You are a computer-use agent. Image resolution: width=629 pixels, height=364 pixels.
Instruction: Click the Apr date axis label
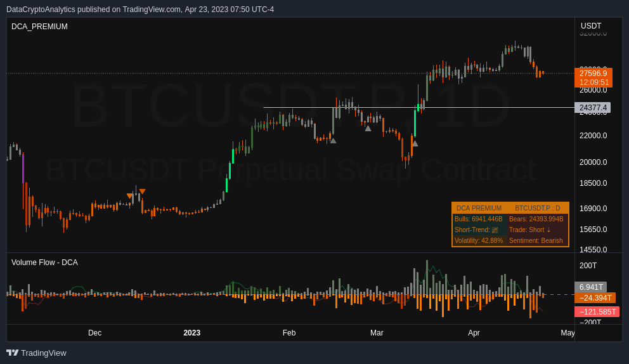(x=474, y=333)
